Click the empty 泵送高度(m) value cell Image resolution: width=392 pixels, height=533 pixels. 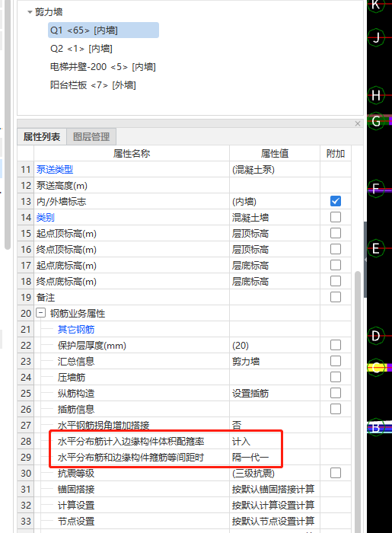(x=275, y=185)
